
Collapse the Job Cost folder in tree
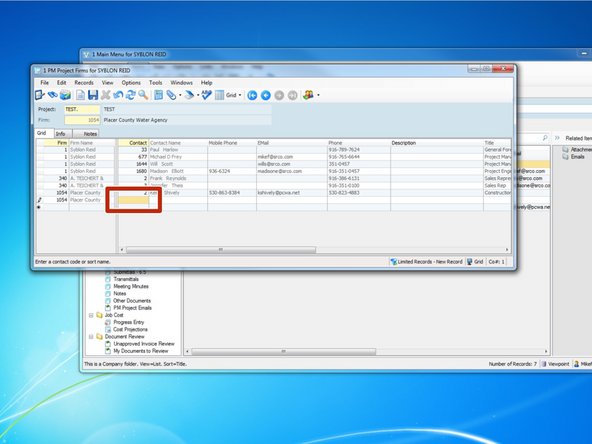(91, 315)
